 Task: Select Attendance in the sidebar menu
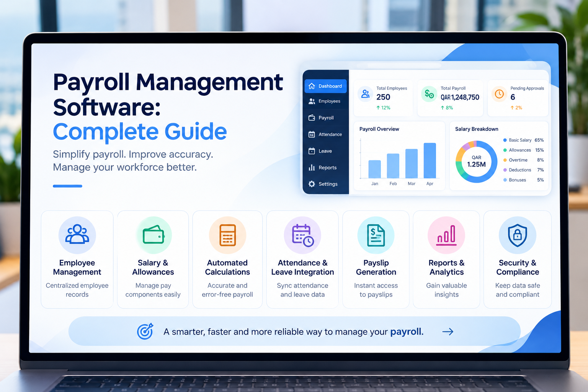click(325, 134)
